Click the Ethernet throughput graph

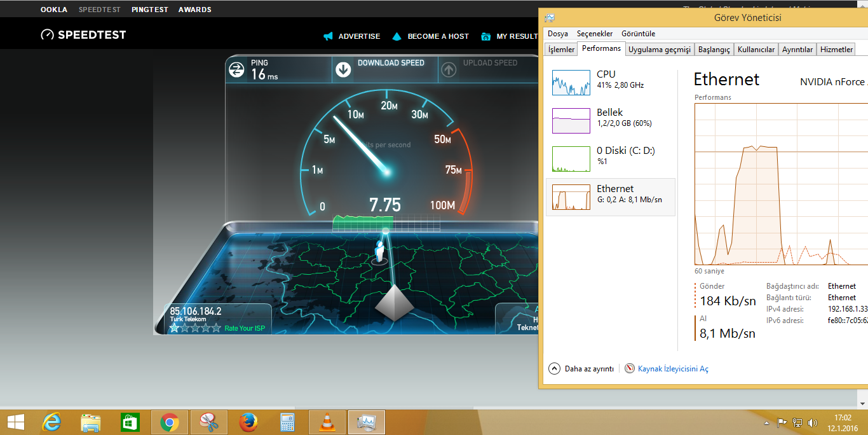pyautogui.click(x=781, y=184)
